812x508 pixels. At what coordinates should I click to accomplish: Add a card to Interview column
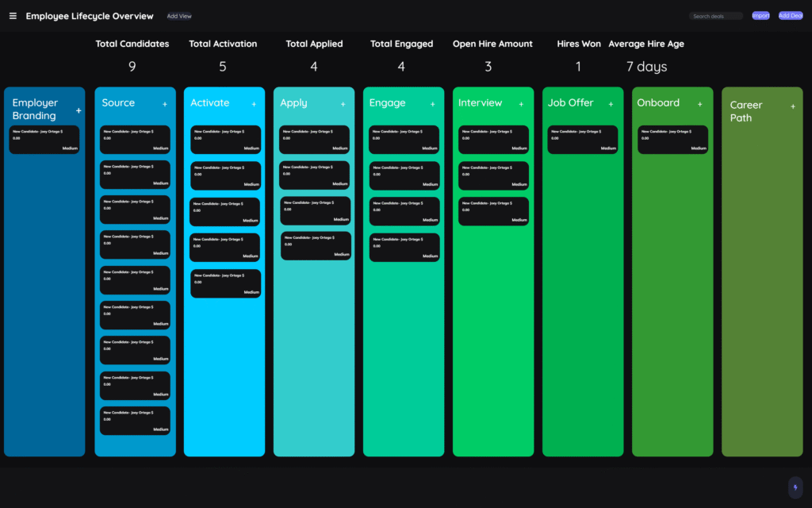(x=521, y=104)
